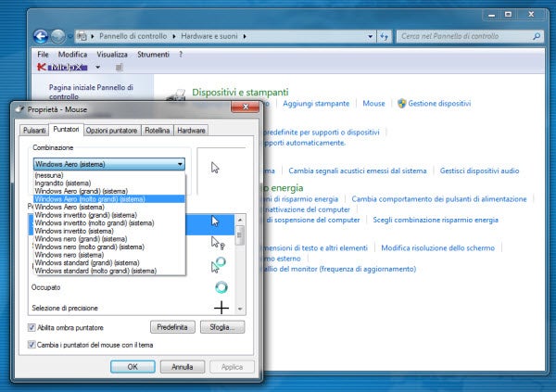Screen dimensions: 556x392
Task: Toggle Abilita ombra puntatore checkbox
Action: [x=32, y=327]
